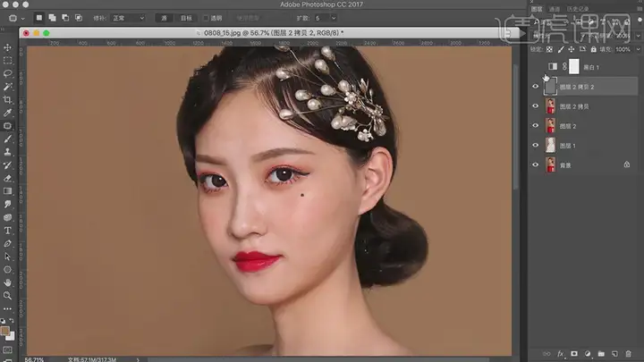Select the Ellipse shape tool

click(x=7, y=270)
